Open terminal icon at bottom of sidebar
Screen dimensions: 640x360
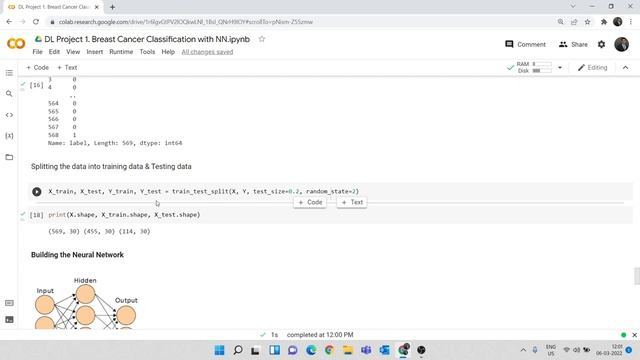(x=9, y=320)
